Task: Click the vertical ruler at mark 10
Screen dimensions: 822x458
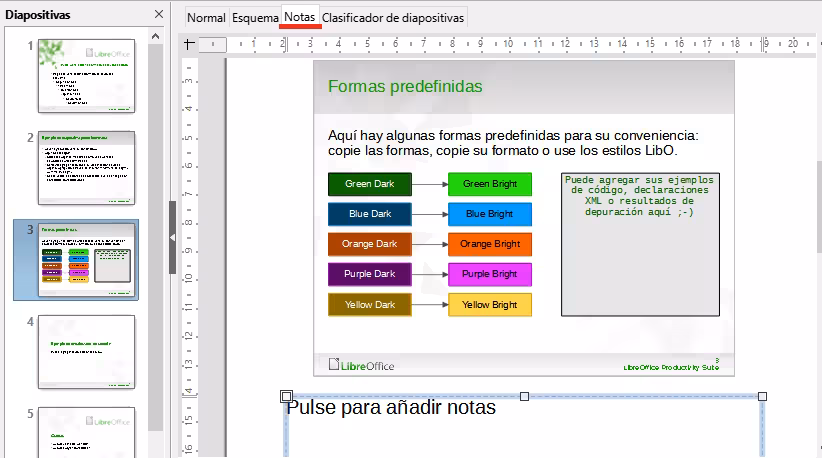Action: click(189, 278)
